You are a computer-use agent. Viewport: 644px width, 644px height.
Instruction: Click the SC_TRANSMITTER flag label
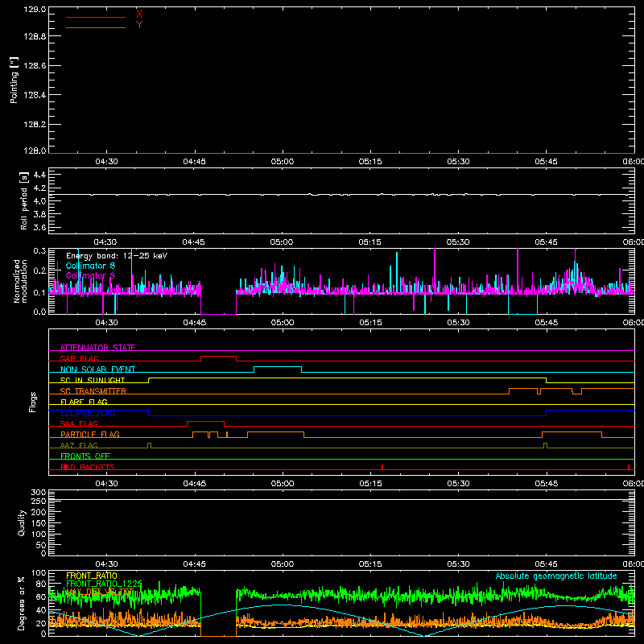[93, 391]
